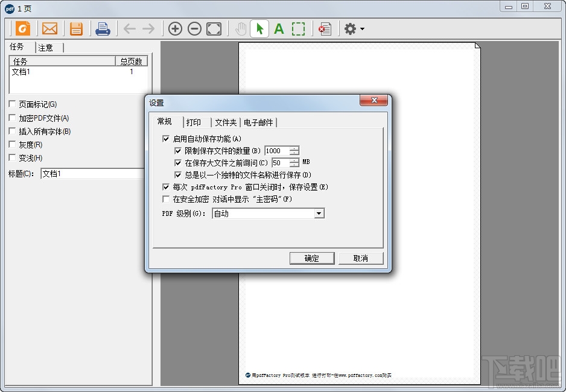Click the delete page toolbar icon
566x392 pixels.
(x=325, y=28)
